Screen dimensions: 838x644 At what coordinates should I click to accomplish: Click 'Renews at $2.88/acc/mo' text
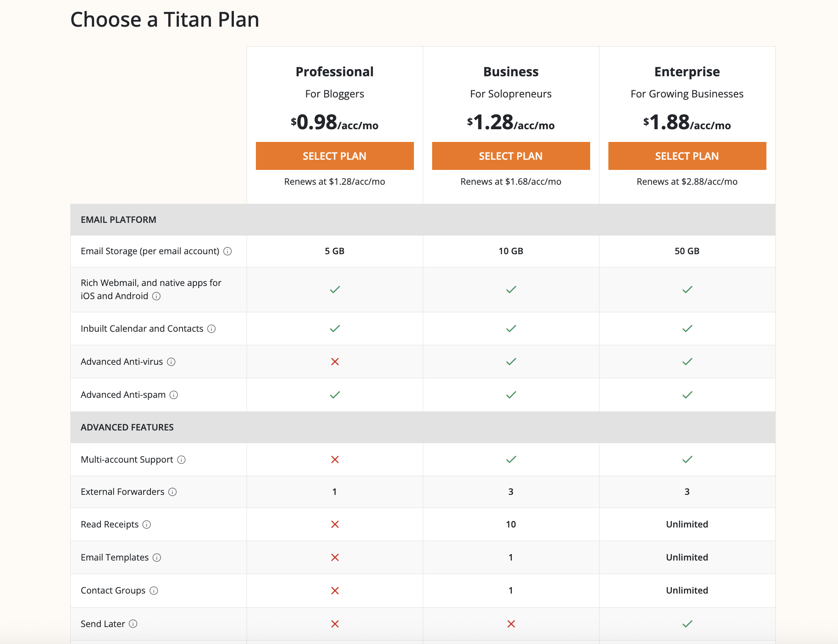pos(687,181)
